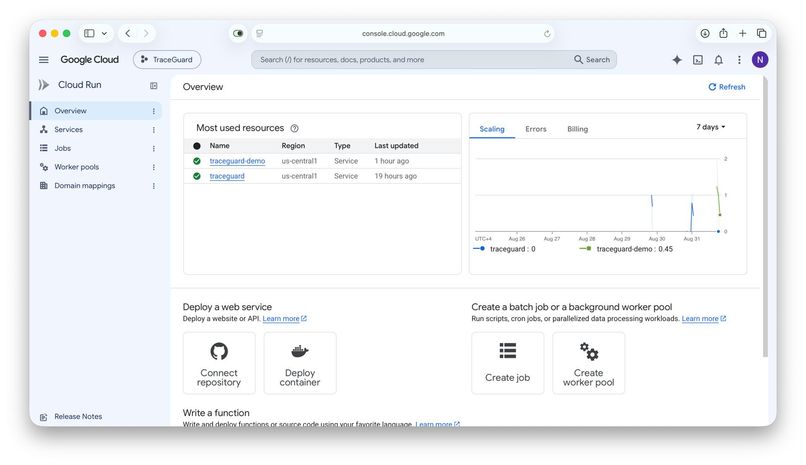The height and width of the screenshot is (465, 806).
Task: Sort by Name column header
Action: click(x=219, y=146)
